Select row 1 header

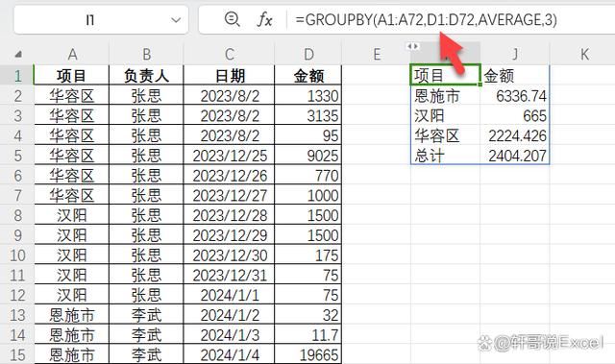tap(17, 75)
